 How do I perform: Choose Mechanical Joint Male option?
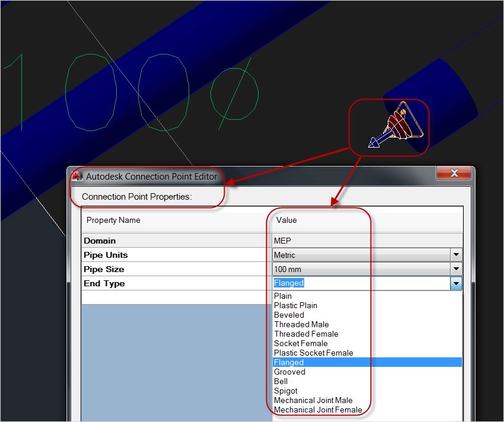(313, 400)
